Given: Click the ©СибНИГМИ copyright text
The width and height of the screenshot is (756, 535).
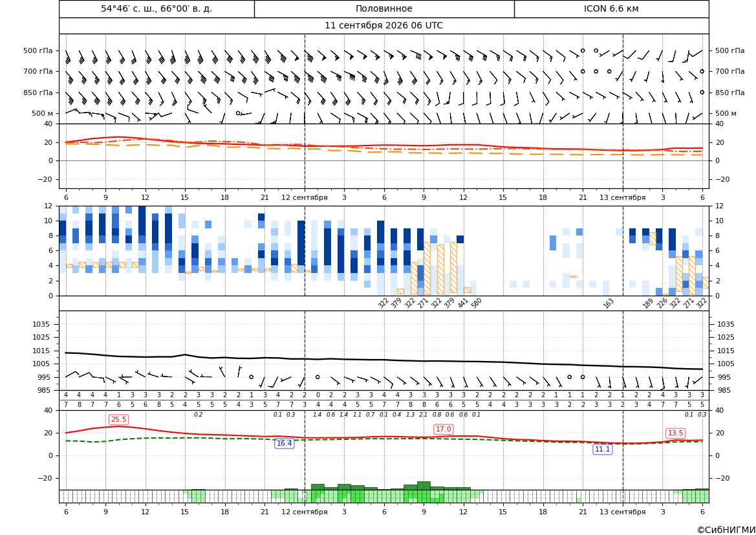Looking at the screenshot, I should point(726,530).
